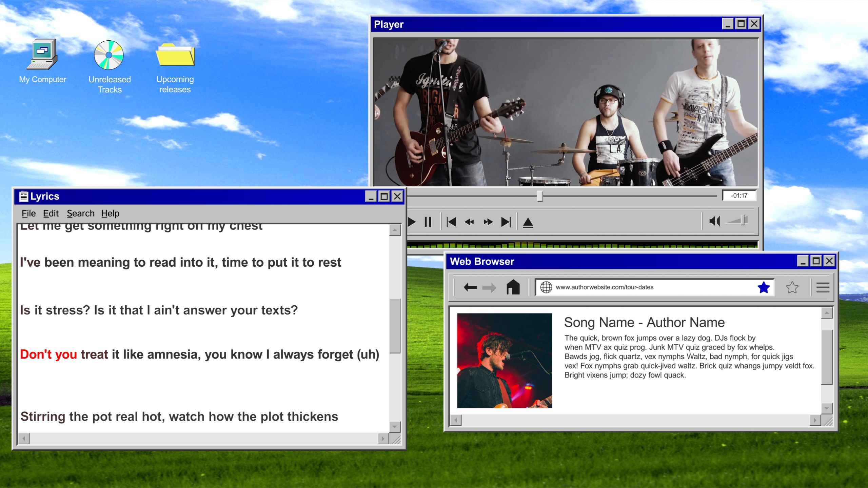The width and height of the screenshot is (868, 488).
Task: Click the browser horizontal scroll left arrow
Action: tap(456, 421)
